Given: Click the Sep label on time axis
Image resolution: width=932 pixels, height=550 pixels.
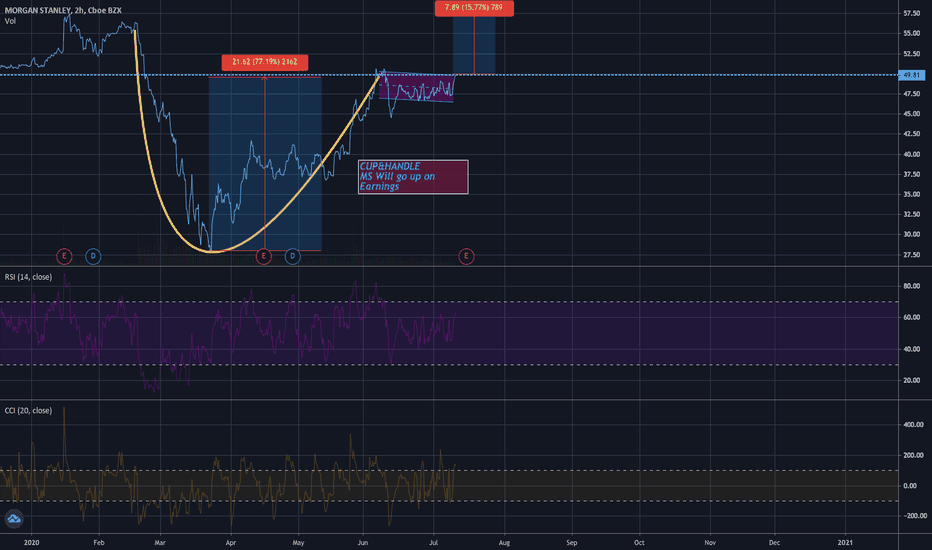Looking at the screenshot, I should 571,542.
